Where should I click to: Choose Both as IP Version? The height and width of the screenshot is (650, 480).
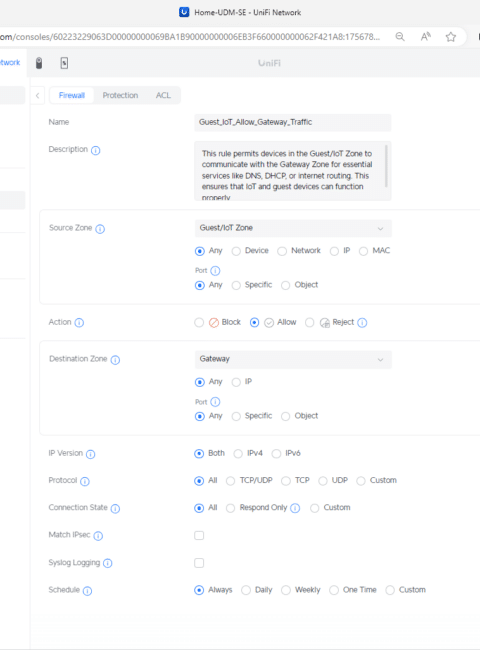coord(199,454)
